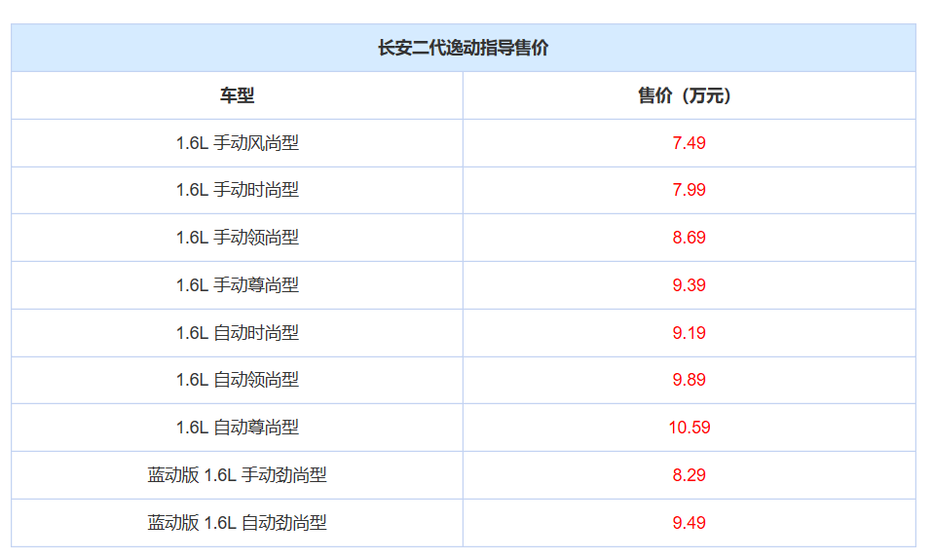Select the 车型 column header

tap(237, 95)
